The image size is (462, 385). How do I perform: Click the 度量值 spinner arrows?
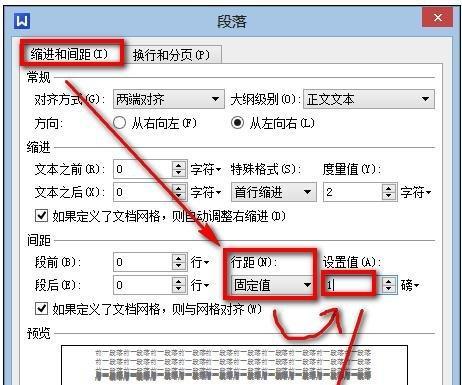pyautogui.click(x=389, y=192)
